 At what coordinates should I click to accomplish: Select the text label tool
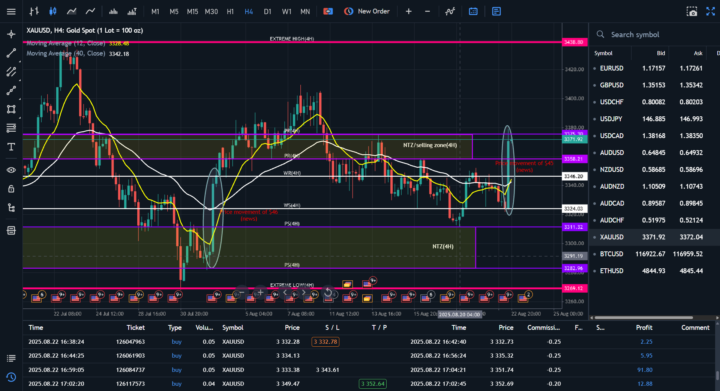(11, 147)
